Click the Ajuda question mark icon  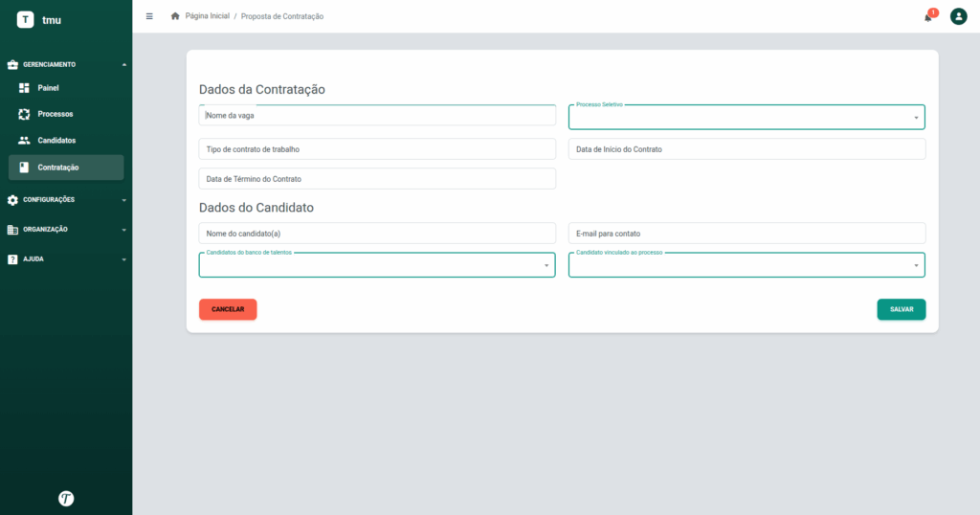tap(12, 259)
